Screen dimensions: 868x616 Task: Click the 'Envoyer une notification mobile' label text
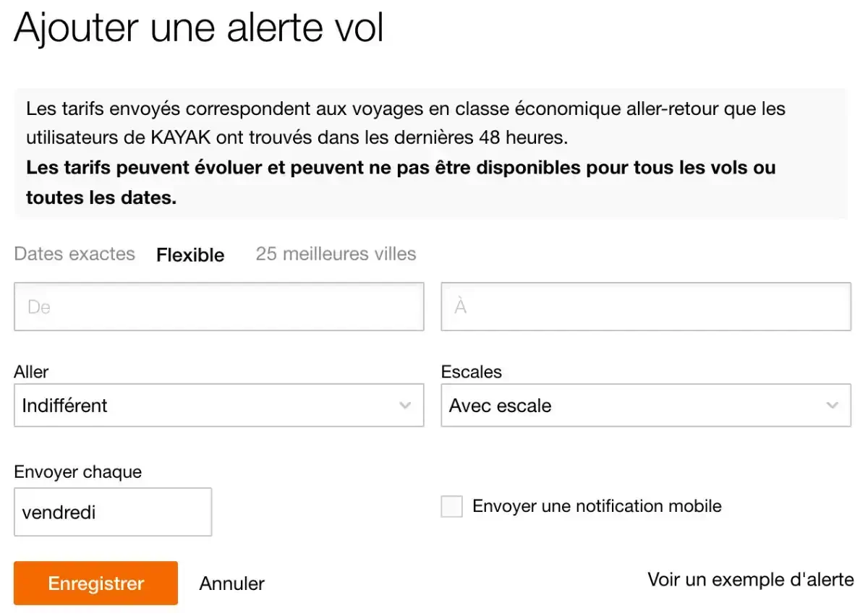[597, 506]
